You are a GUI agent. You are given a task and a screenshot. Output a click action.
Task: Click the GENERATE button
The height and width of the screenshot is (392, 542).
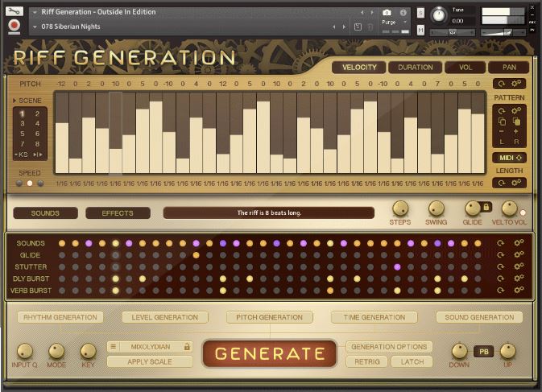(x=270, y=353)
